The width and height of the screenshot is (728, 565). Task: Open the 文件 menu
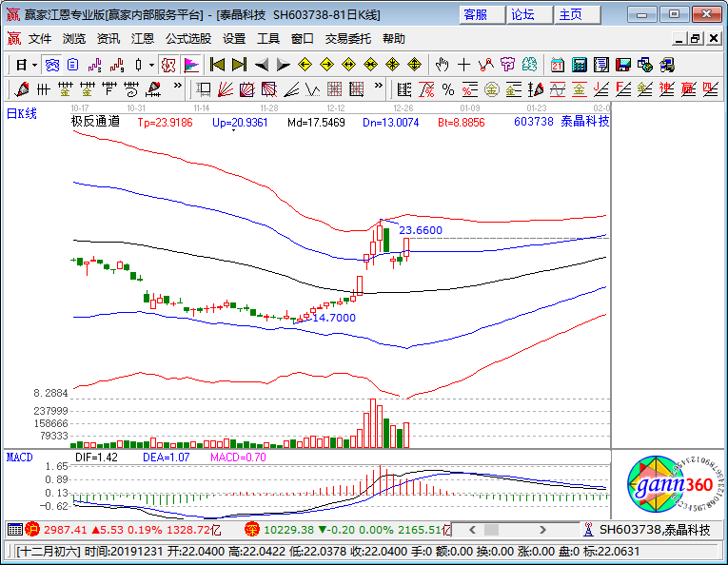(40, 39)
